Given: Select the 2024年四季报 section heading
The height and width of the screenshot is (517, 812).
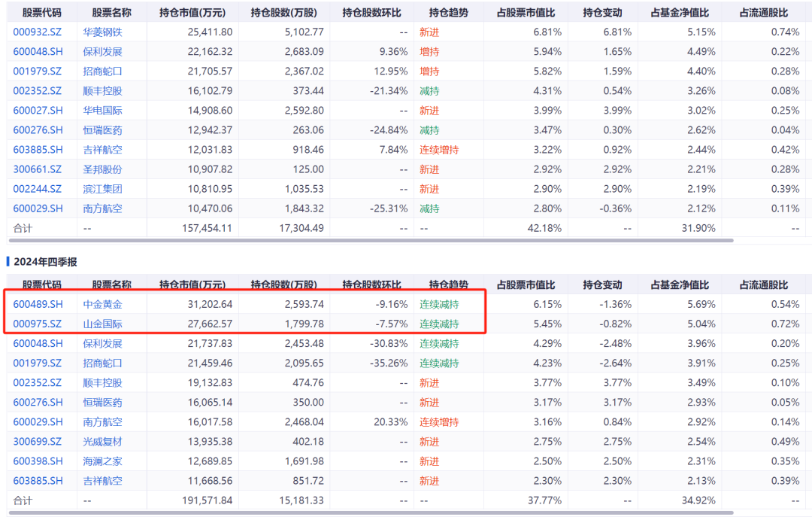Looking at the screenshot, I should click(46, 262).
